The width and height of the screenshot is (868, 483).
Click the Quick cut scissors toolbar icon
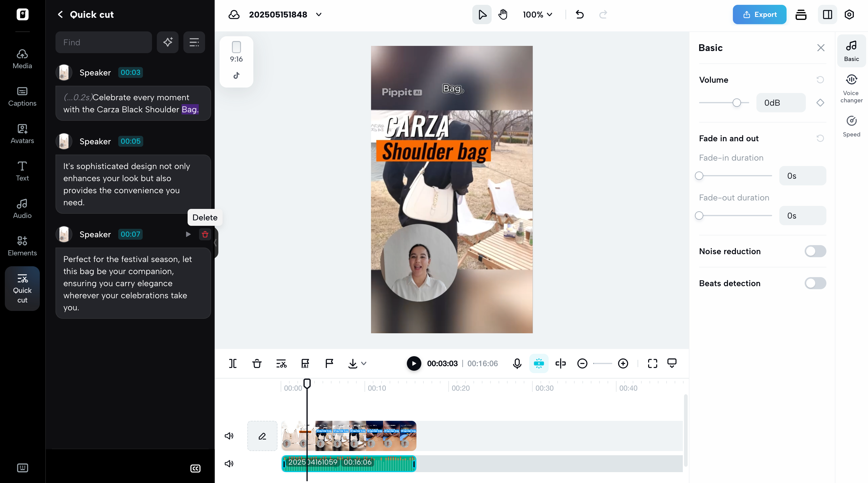(x=281, y=363)
